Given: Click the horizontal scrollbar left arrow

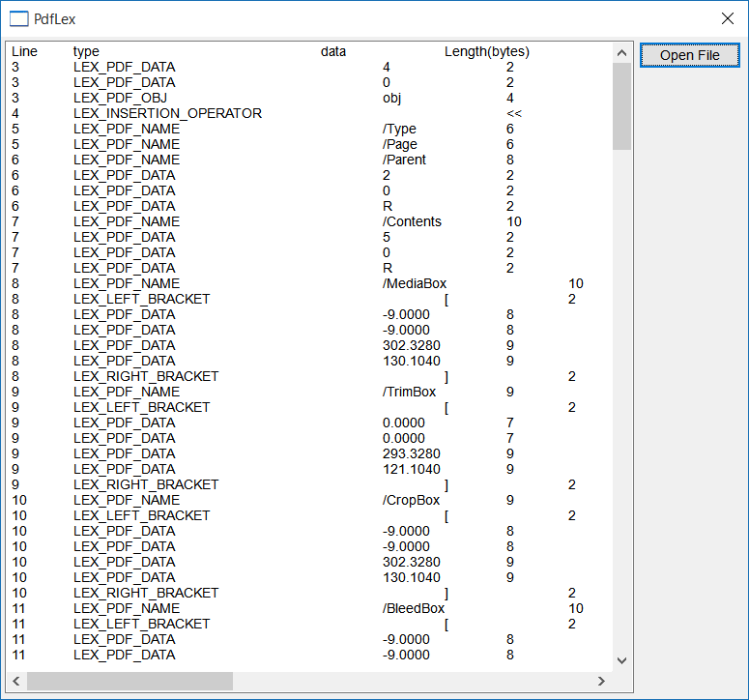Looking at the screenshot, I should [16, 681].
